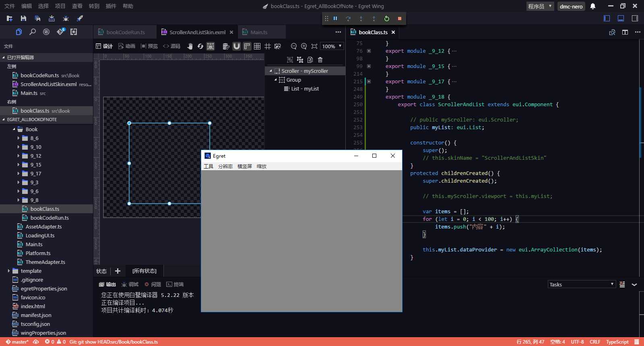Expand the 9_12 folder
Image resolution: width=644 pixels, height=346 pixels.
18,156
